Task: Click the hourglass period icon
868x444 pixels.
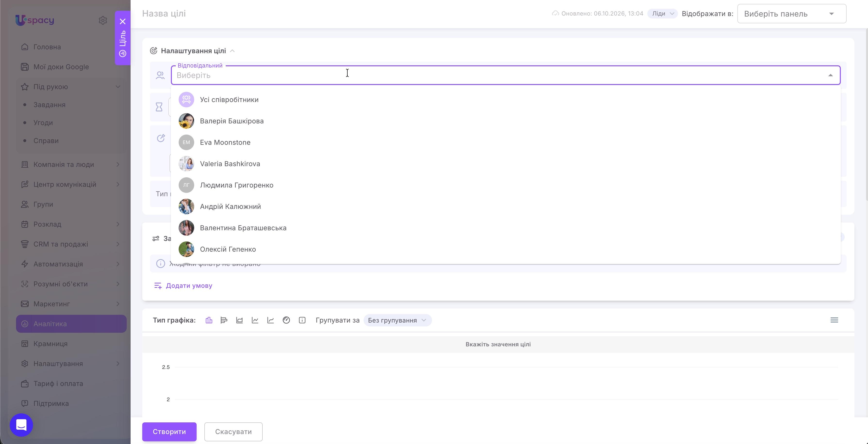Action: [159, 107]
